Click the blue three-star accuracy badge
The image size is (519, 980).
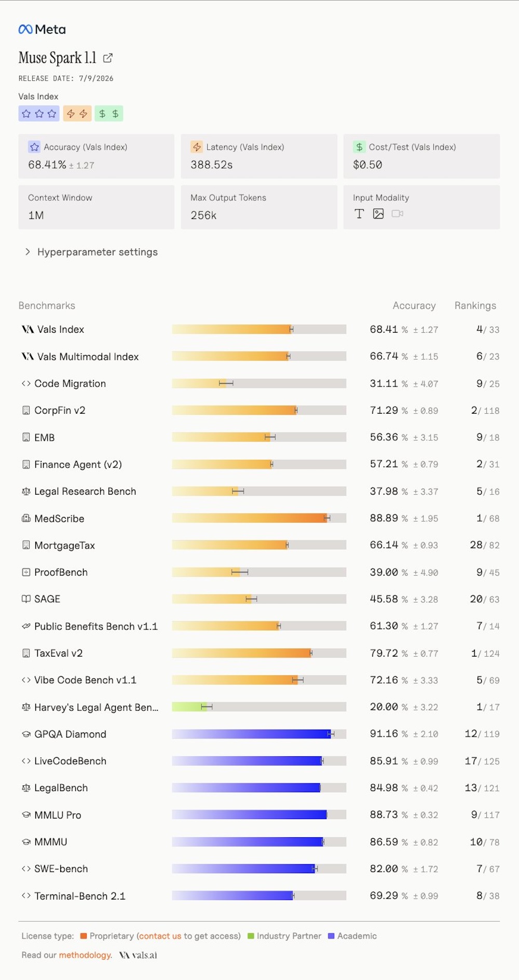tap(39, 114)
